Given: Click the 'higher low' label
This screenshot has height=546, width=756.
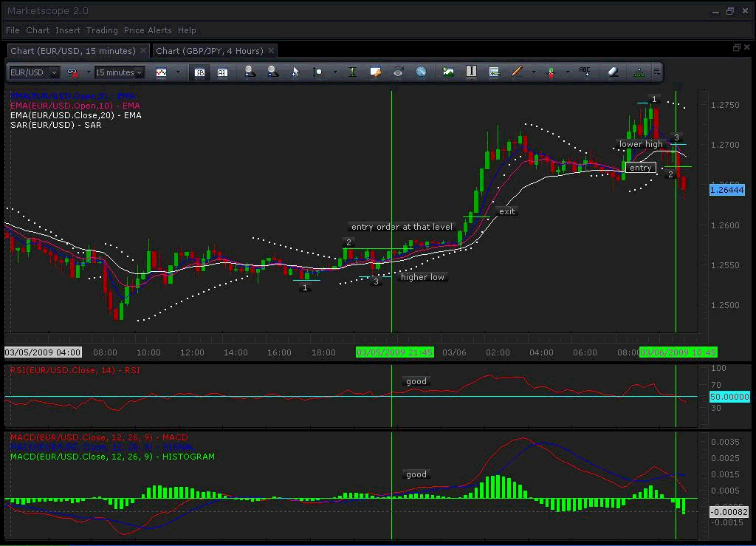Looking at the screenshot, I should click(422, 277).
